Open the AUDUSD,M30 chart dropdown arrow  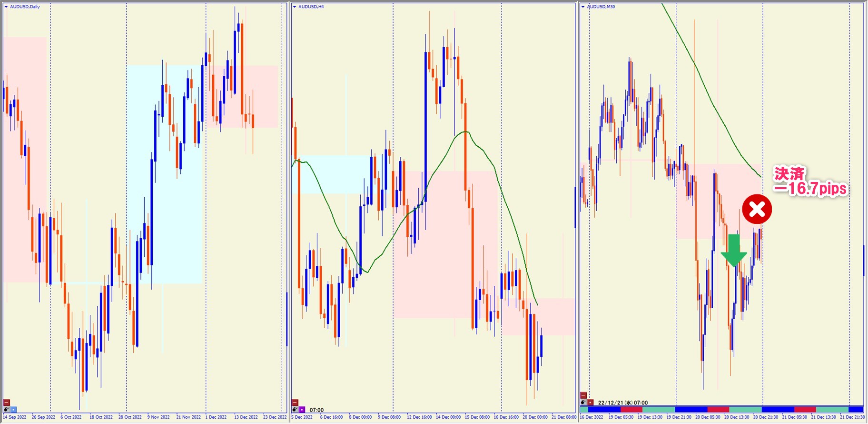(x=583, y=7)
